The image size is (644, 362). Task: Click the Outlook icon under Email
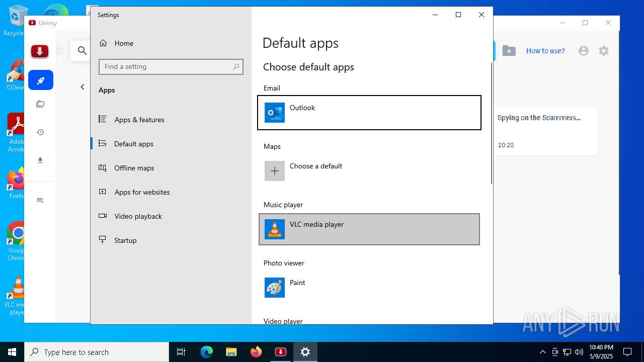pos(275,113)
